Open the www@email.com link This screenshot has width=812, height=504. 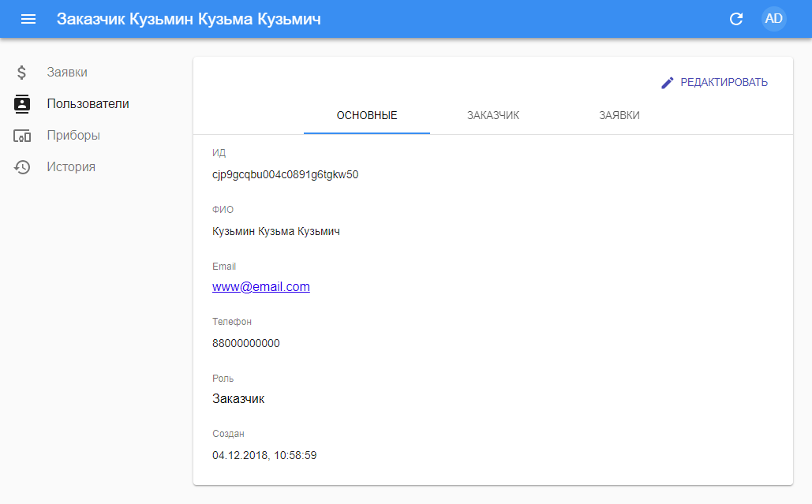tap(261, 286)
